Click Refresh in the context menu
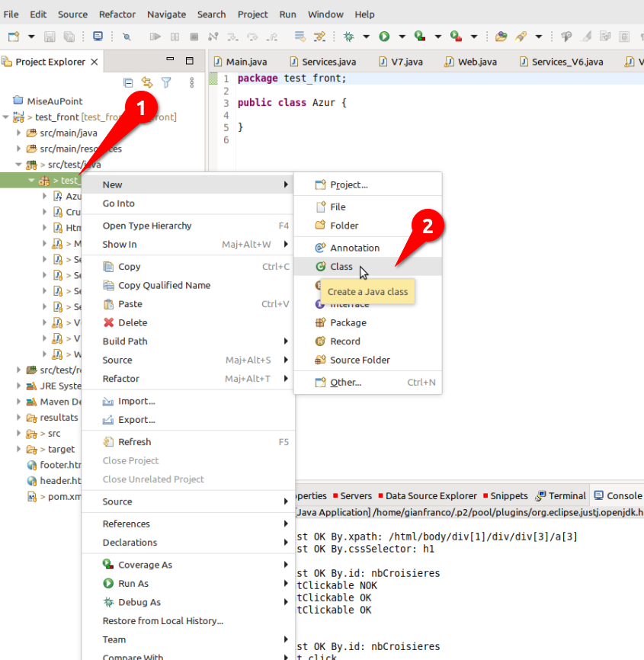Viewport: 644px width, 660px height. click(x=134, y=442)
